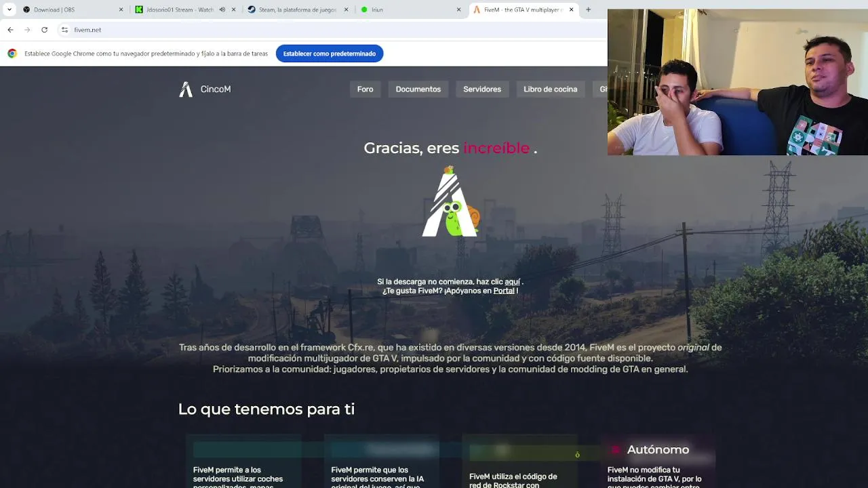Close the Download | OBS tab

point(121,9)
